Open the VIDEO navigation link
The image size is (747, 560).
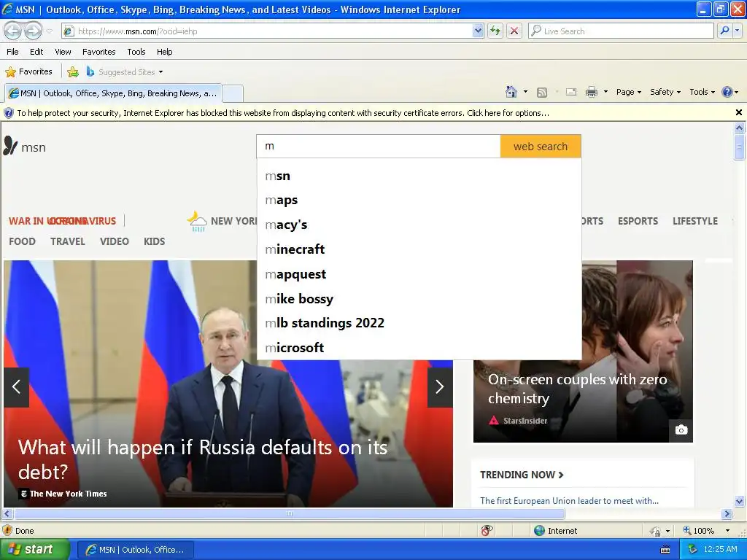coord(115,241)
